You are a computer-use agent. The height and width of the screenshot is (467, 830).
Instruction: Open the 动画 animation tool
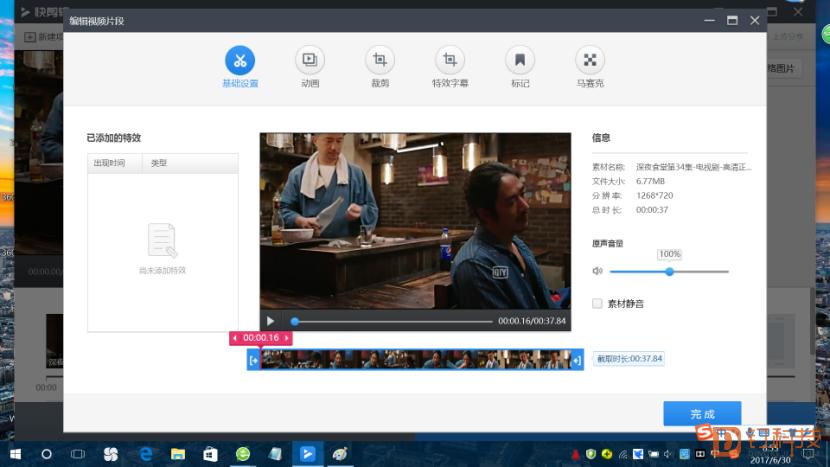(x=310, y=60)
